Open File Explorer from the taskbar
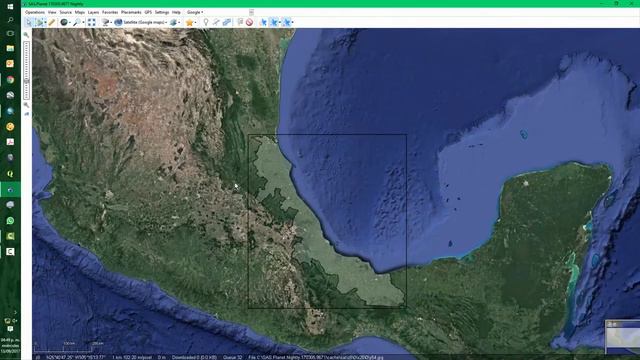Viewport: 640px width, 360px height. point(10,48)
